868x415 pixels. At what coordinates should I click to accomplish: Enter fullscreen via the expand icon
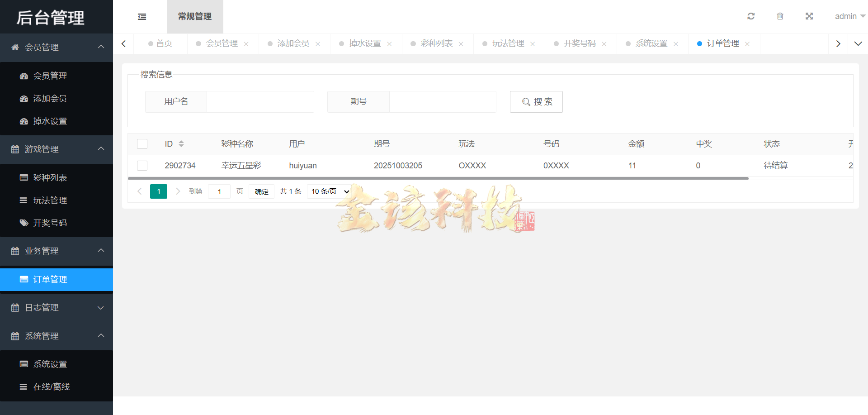point(809,16)
